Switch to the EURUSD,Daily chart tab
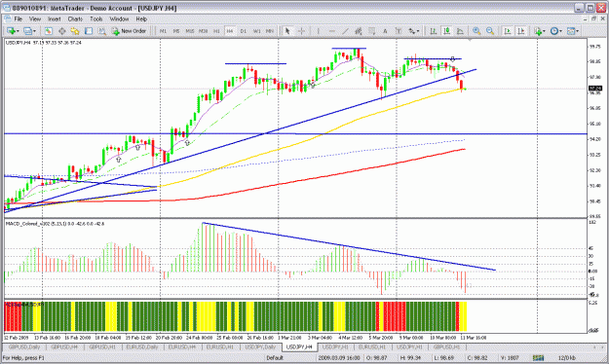This screenshot has height=364, width=609. (141, 346)
